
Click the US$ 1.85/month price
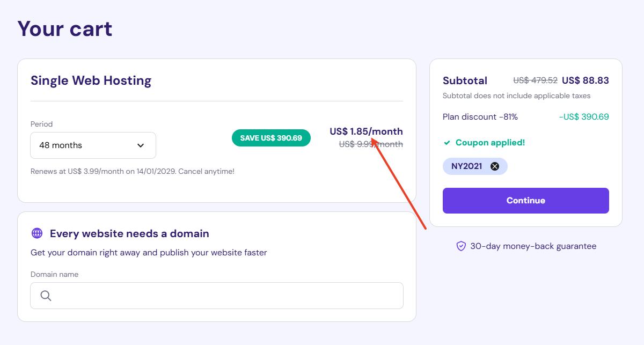click(x=366, y=131)
